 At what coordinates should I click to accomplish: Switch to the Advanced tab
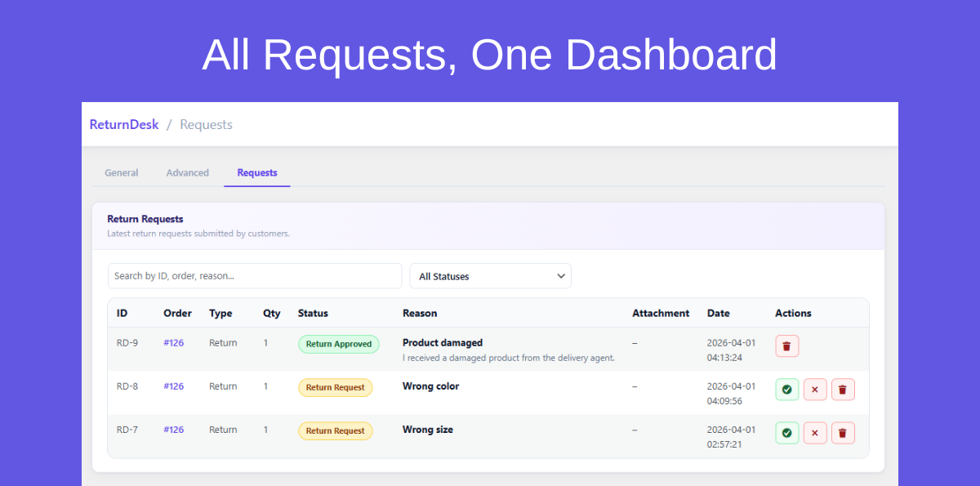[x=187, y=172]
